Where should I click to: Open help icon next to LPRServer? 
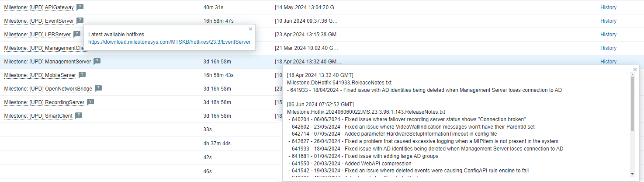coord(77,34)
